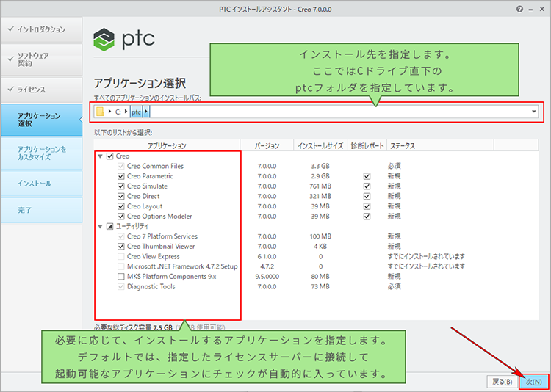Uncheck Creo Simulate application
Screen dimensions: 551x392
click(121, 186)
